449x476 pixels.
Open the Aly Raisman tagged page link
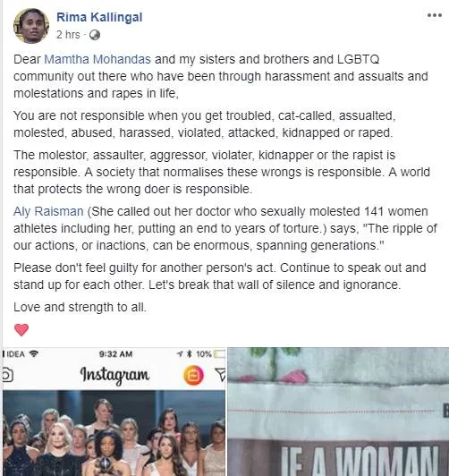pos(48,211)
